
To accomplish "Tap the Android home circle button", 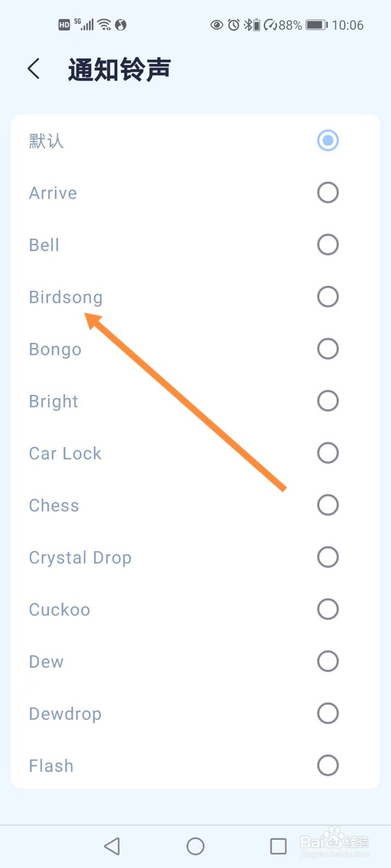I will tap(195, 846).
